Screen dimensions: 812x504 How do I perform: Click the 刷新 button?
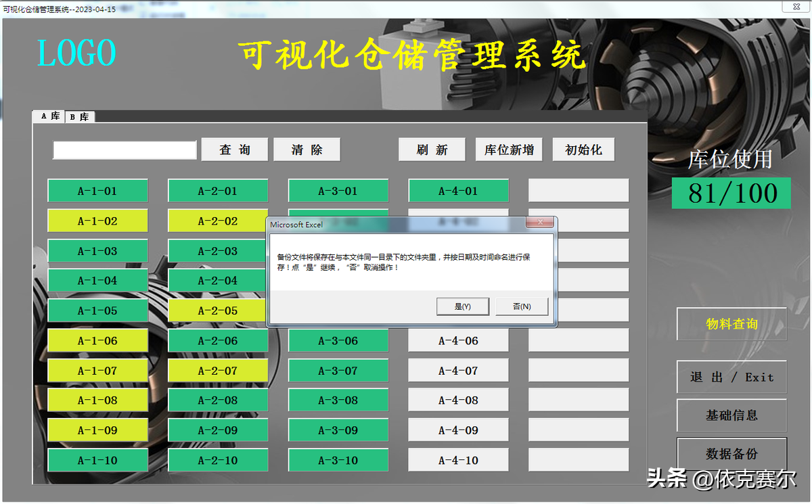pyautogui.click(x=432, y=150)
